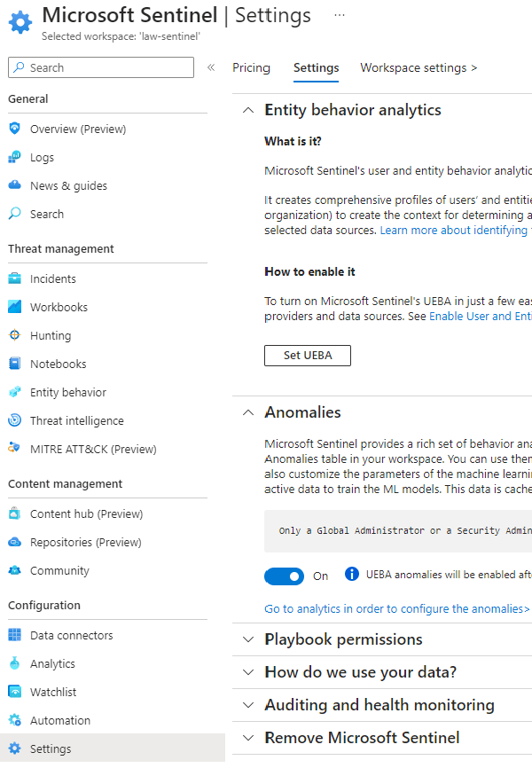This screenshot has height=768, width=532.
Task: Open the Watchlist icon in Configuration
Action: coord(14,692)
